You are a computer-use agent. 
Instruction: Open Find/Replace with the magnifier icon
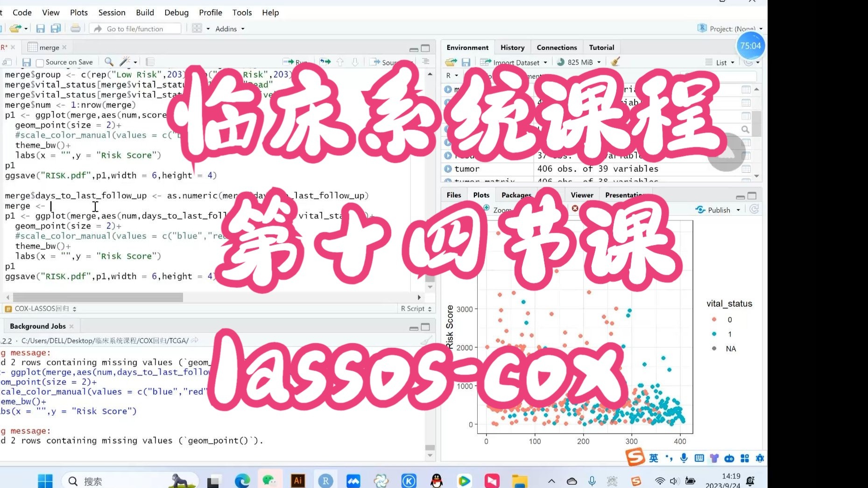coord(108,62)
